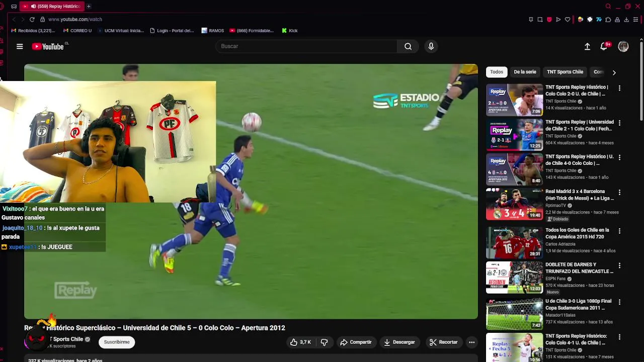The height and width of the screenshot is (362, 644).
Task: Open the YouTube guide hamburger menu
Action: pyautogui.click(x=20, y=46)
